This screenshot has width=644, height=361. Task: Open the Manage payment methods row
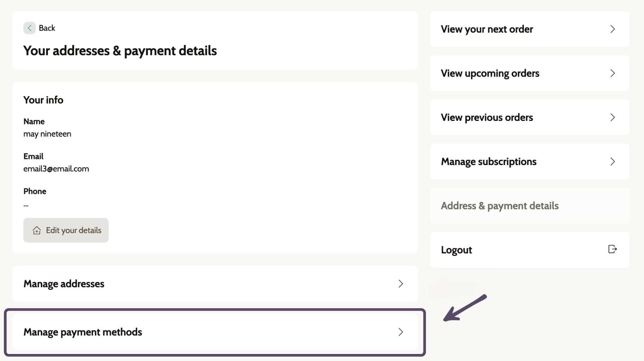[215, 332]
